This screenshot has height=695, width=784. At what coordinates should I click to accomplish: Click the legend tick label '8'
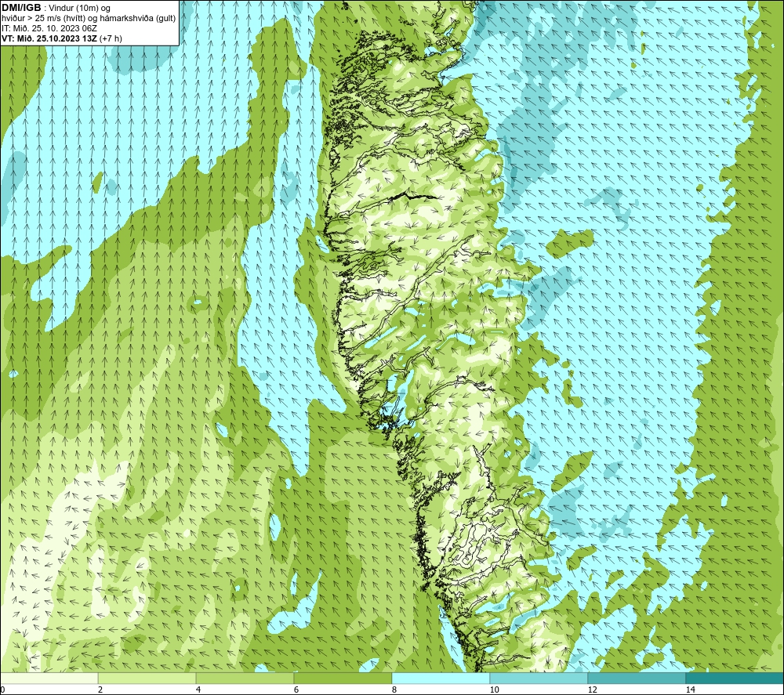(394, 690)
